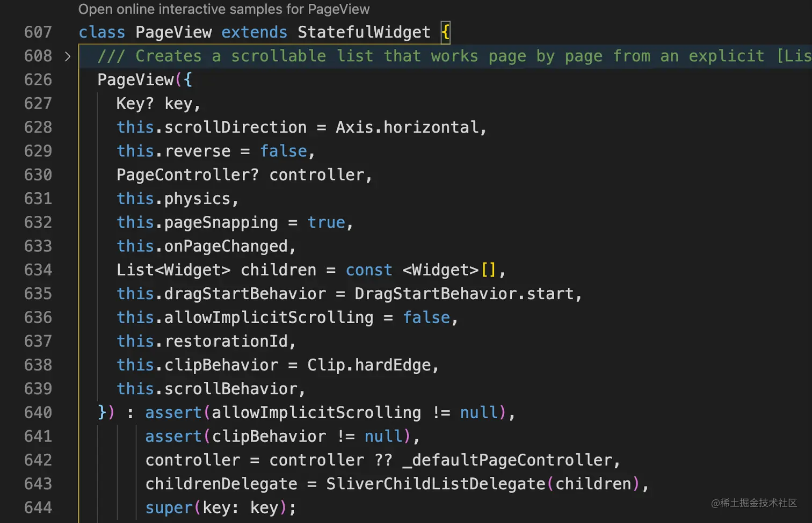812x523 pixels.
Task: Click line number 607 in the gutter
Action: (38, 32)
